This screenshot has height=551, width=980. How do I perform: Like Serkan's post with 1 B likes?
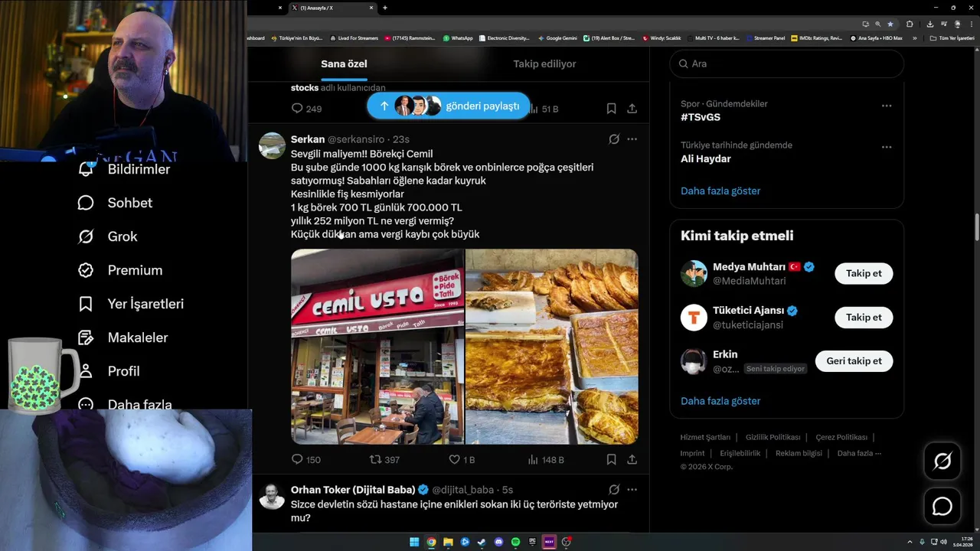point(462,459)
